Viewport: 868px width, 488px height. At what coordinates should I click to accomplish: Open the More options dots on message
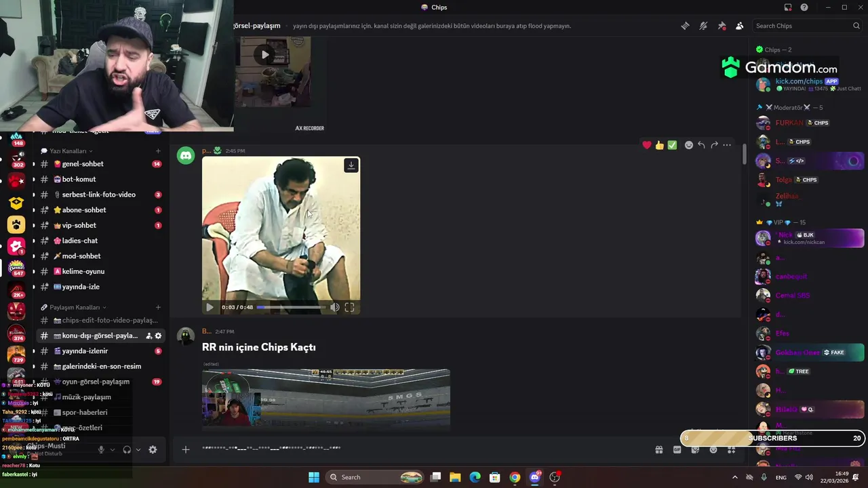coord(727,145)
